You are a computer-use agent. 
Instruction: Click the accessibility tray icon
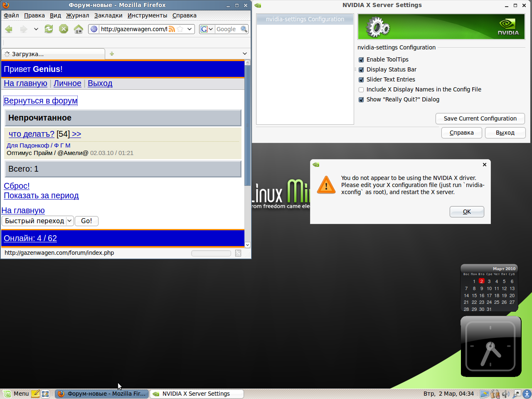coord(527,394)
